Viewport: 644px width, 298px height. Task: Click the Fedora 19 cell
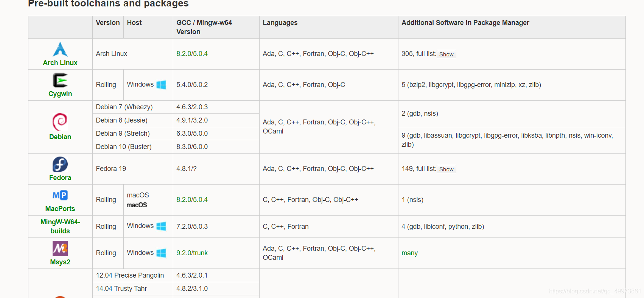point(133,169)
